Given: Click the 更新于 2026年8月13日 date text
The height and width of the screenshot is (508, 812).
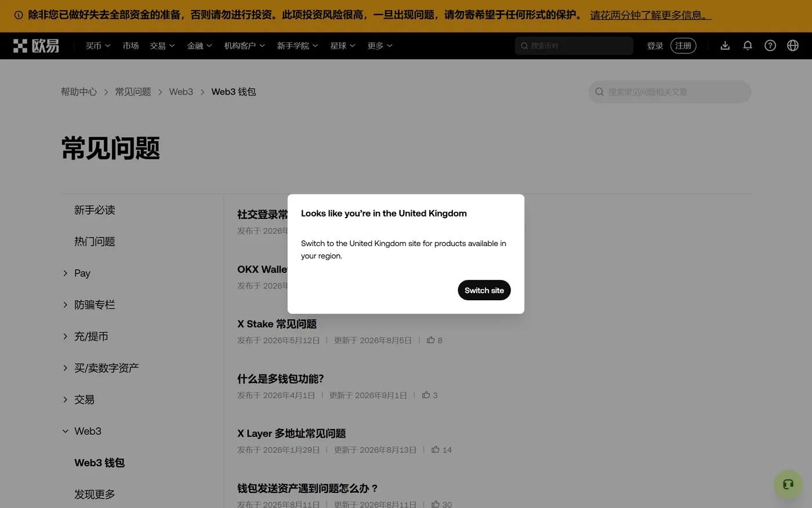Looking at the screenshot, I should click(375, 450).
